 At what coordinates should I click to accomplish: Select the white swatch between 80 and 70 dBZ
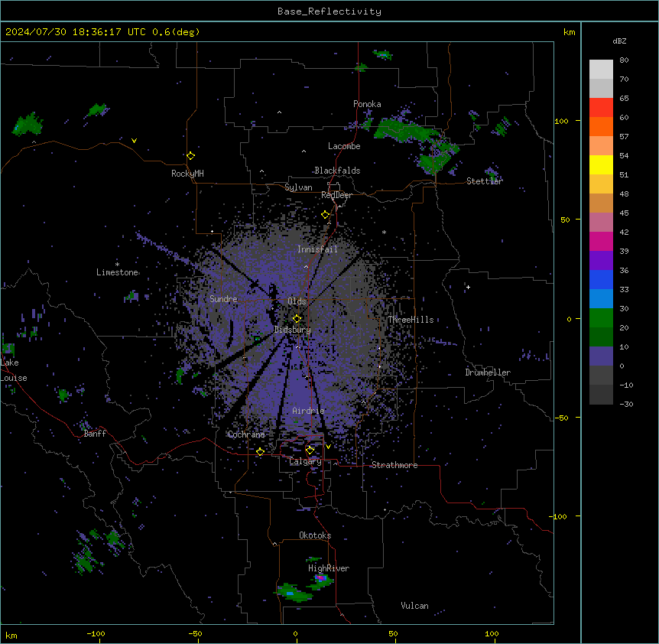[x=601, y=70]
